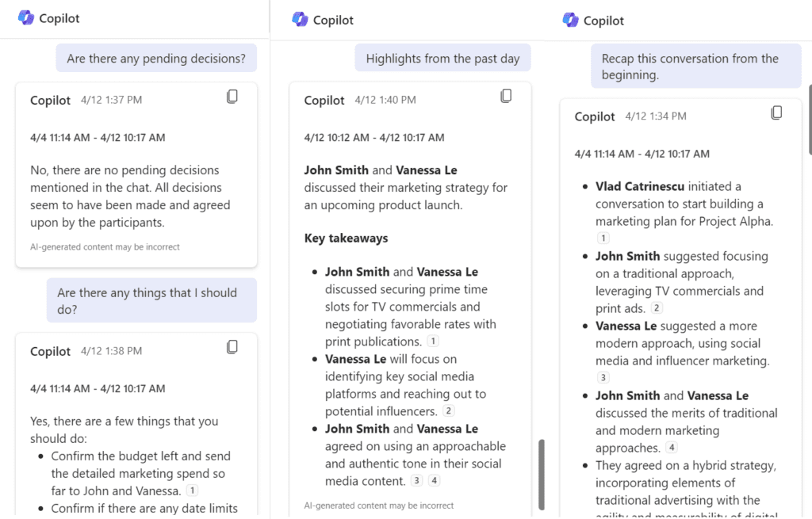Click the '4/12 1:38 PM' timestamp
Viewport: 812px width, 519px height.
coord(111,351)
